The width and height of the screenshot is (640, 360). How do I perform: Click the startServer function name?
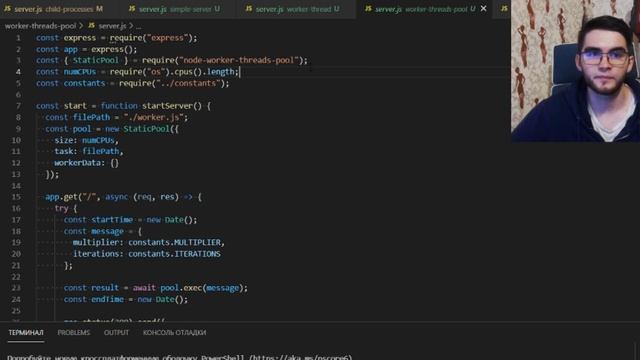click(167, 106)
